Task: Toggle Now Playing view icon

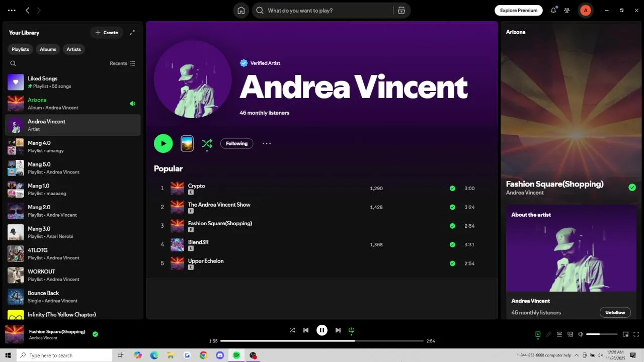Action: [x=538, y=334]
